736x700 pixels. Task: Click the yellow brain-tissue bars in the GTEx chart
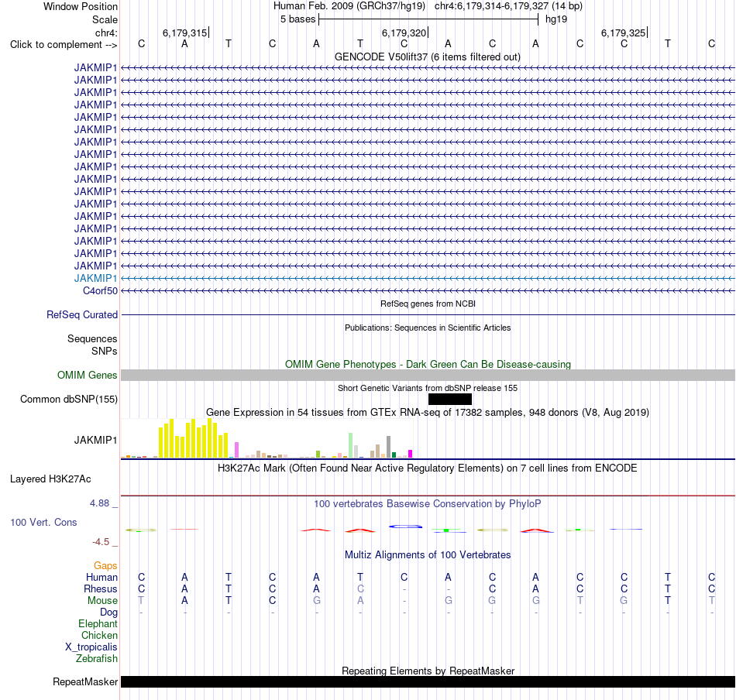(194, 438)
